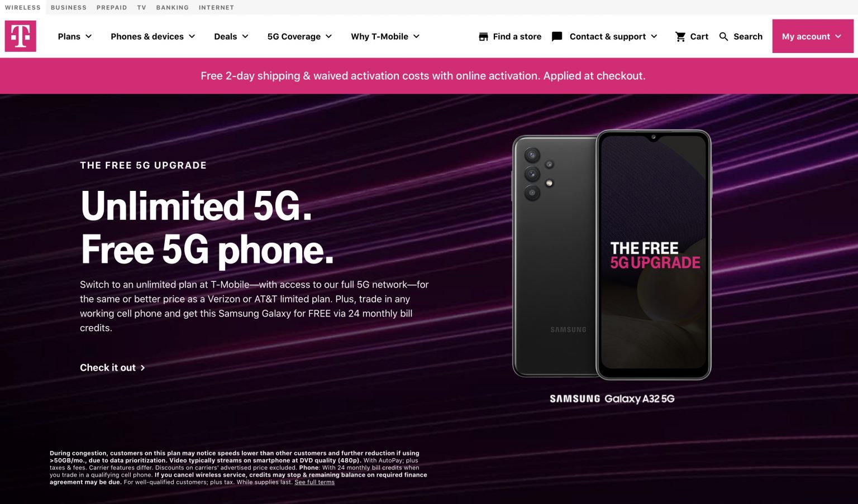858x504 pixels.
Task: Expand the Deals menu chevron
Action: [x=245, y=36]
